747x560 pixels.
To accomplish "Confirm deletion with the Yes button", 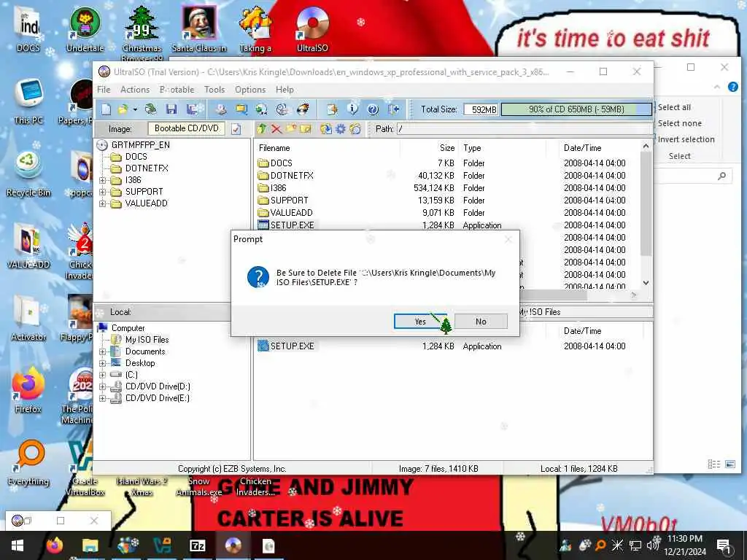I will [x=420, y=322].
